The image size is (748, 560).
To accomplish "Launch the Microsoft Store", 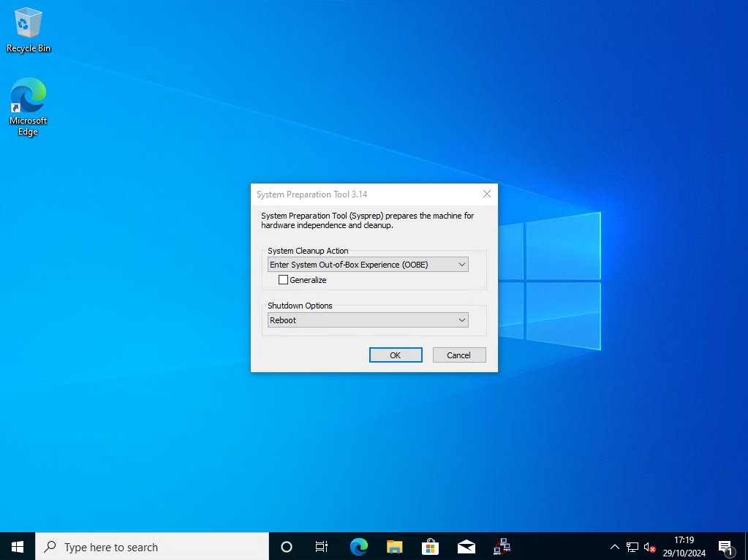I will coord(430,546).
